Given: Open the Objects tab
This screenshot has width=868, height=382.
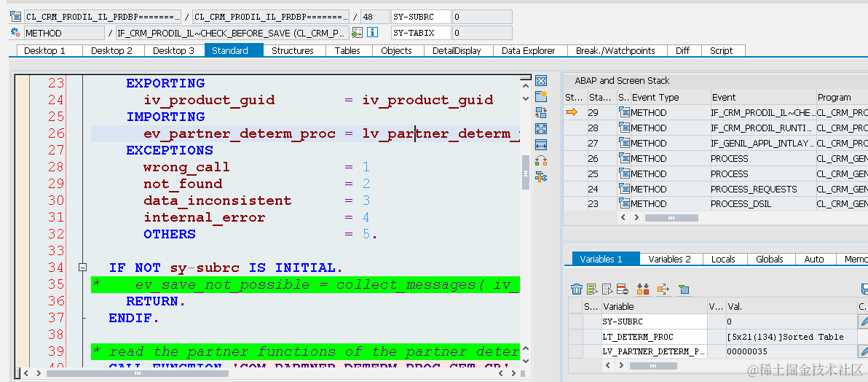Looking at the screenshot, I should [x=396, y=50].
